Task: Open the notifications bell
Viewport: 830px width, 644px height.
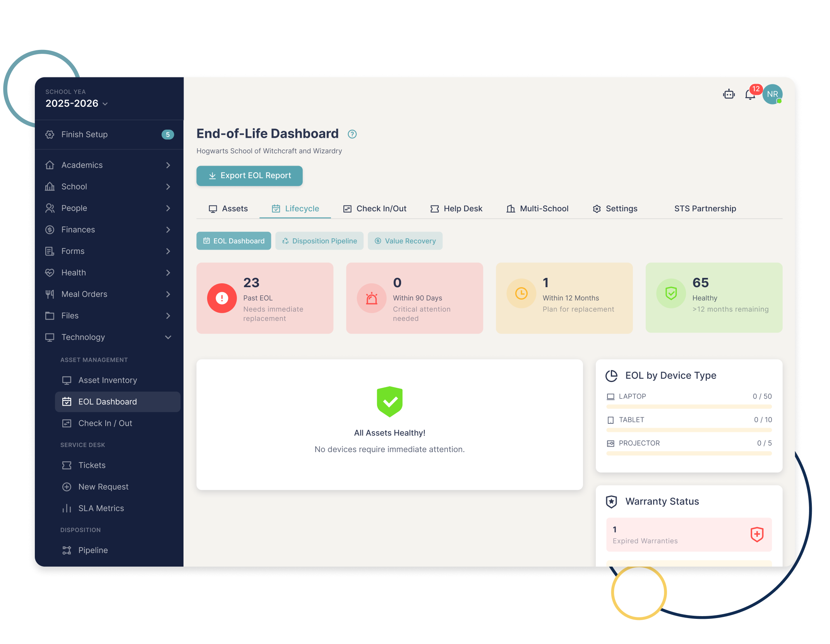Action: [750, 95]
